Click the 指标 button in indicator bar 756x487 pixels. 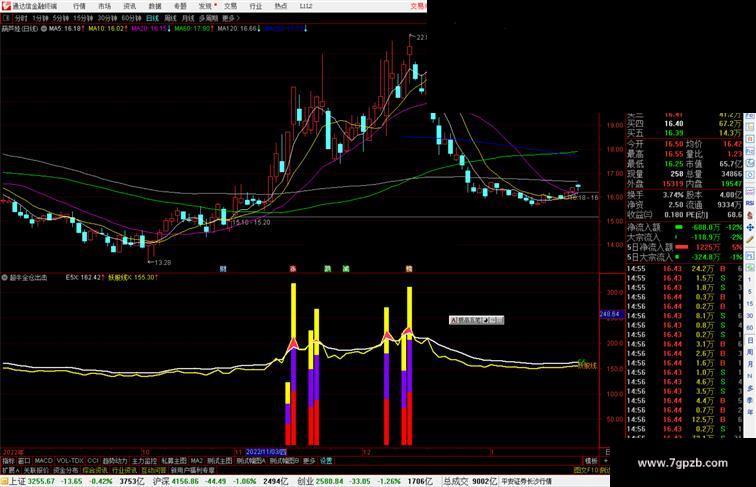8,461
